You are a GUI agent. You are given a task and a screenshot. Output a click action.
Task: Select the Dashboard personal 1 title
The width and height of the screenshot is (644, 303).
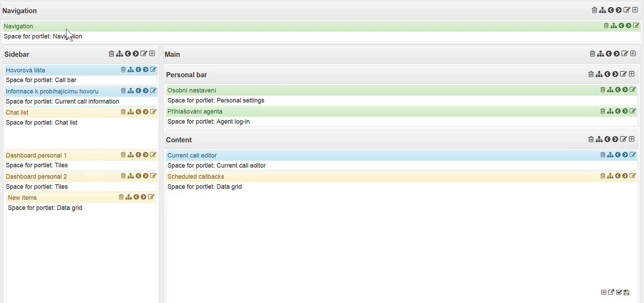[x=36, y=155]
